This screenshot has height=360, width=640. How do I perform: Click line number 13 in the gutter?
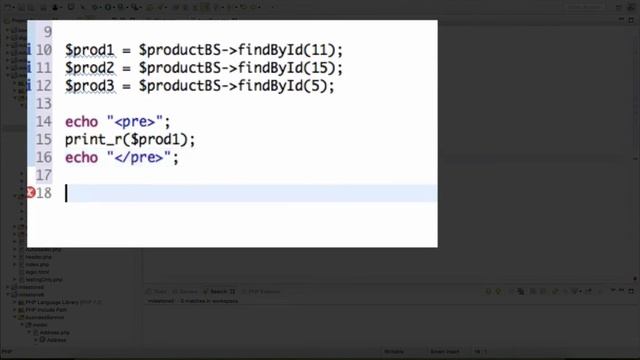[44, 104]
